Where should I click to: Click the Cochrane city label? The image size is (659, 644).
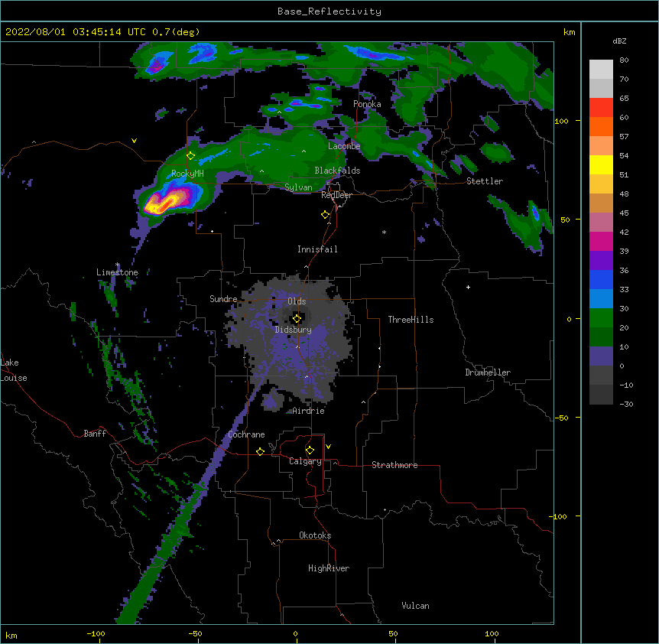(246, 434)
